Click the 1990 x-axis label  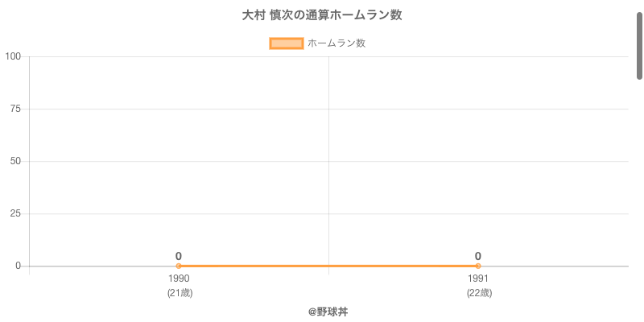[179, 279]
